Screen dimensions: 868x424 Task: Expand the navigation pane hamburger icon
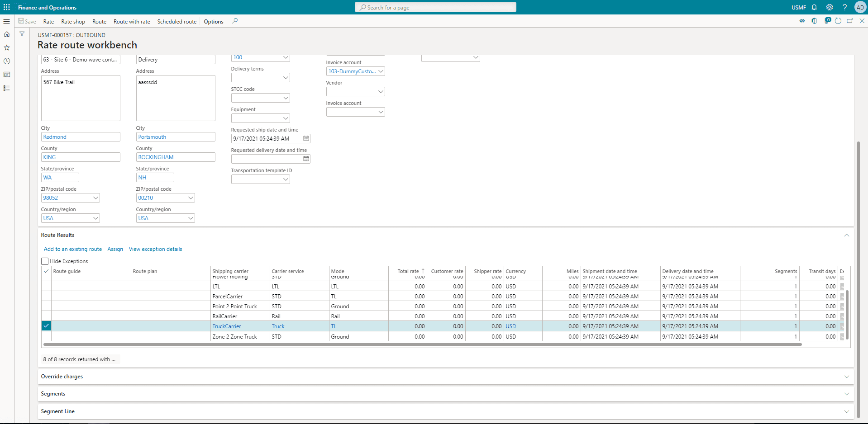(x=7, y=21)
